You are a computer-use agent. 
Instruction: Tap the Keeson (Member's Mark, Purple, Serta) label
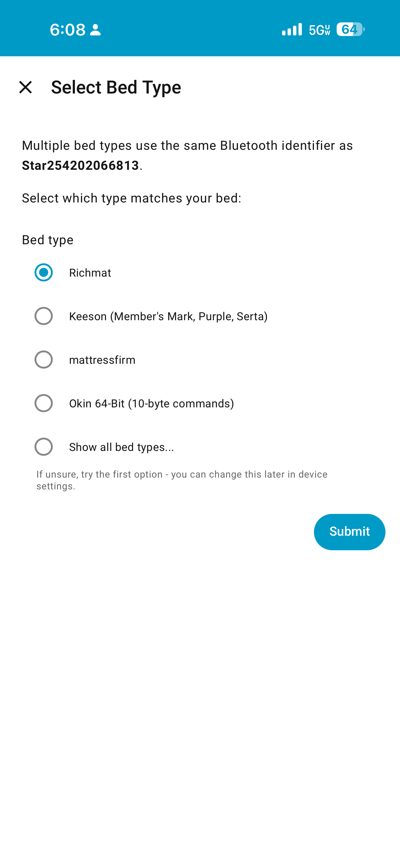[168, 316]
